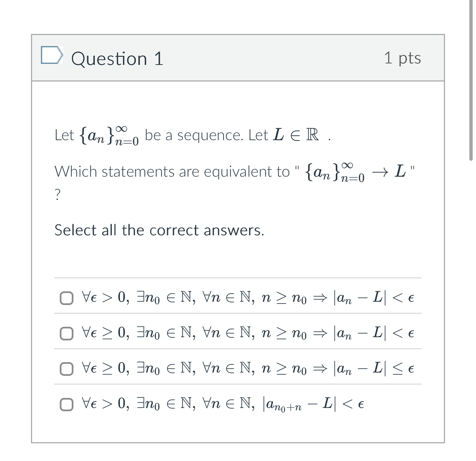Click the Question 1 header title
This screenshot has width=476, height=461.
click(x=117, y=58)
